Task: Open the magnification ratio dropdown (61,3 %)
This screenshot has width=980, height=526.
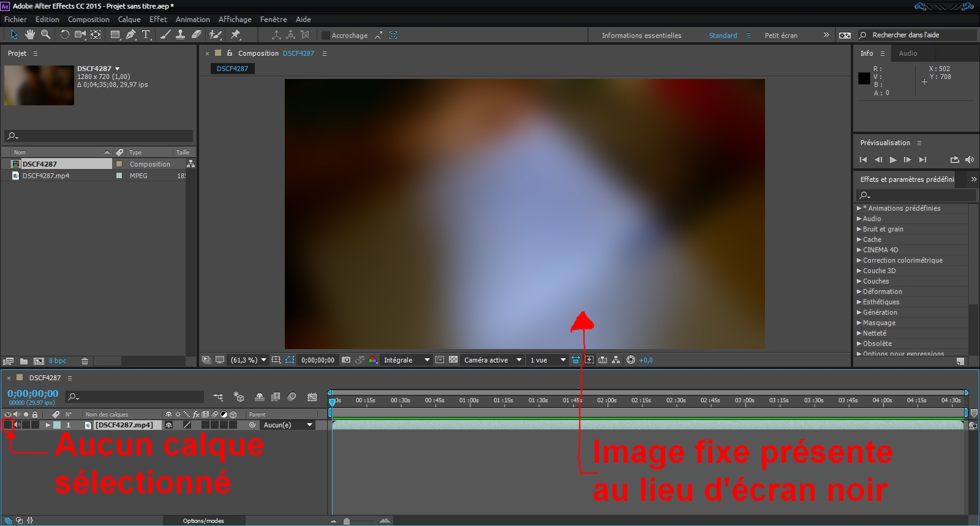Action: point(249,360)
